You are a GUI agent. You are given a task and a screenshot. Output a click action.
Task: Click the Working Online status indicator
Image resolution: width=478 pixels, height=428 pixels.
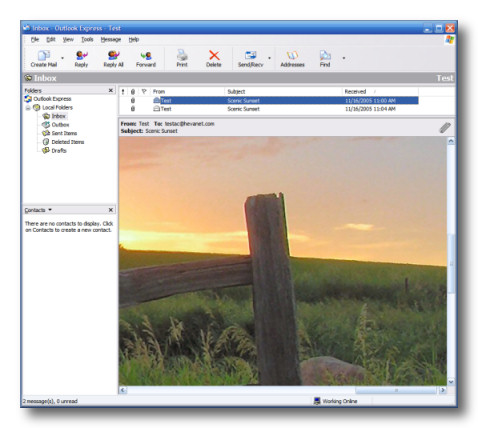(335, 401)
